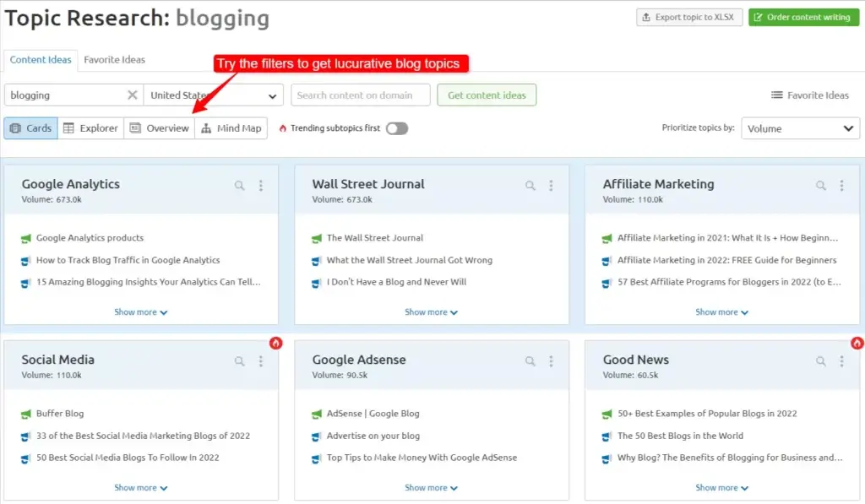Expand Show more on Wall Street Journal card

click(432, 312)
